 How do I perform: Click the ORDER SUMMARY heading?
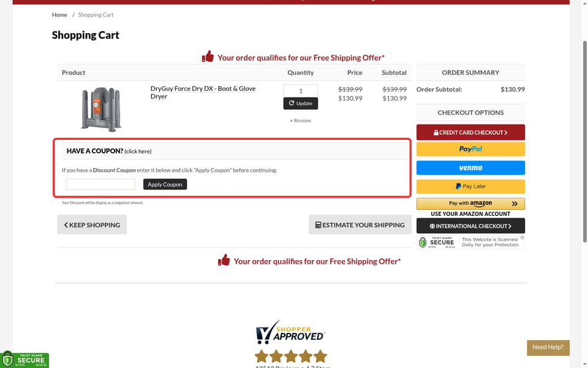click(470, 72)
